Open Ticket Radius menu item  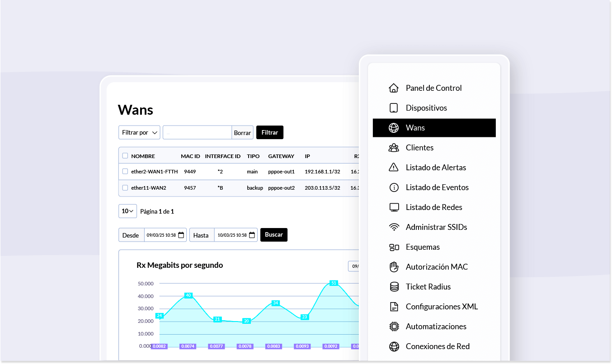(x=434, y=287)
